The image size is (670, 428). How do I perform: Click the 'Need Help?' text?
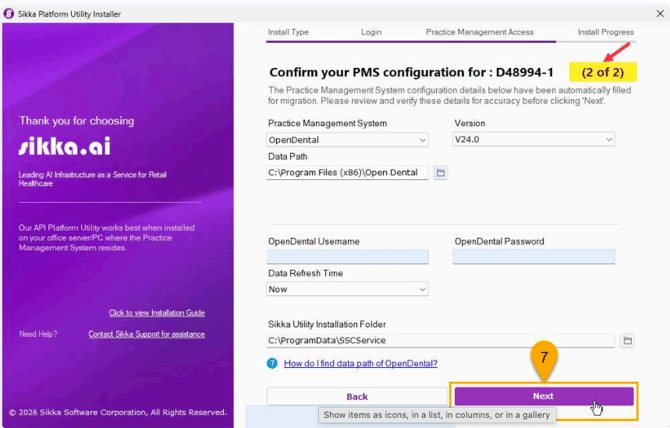pyautogui.click(x=38, y=334)
